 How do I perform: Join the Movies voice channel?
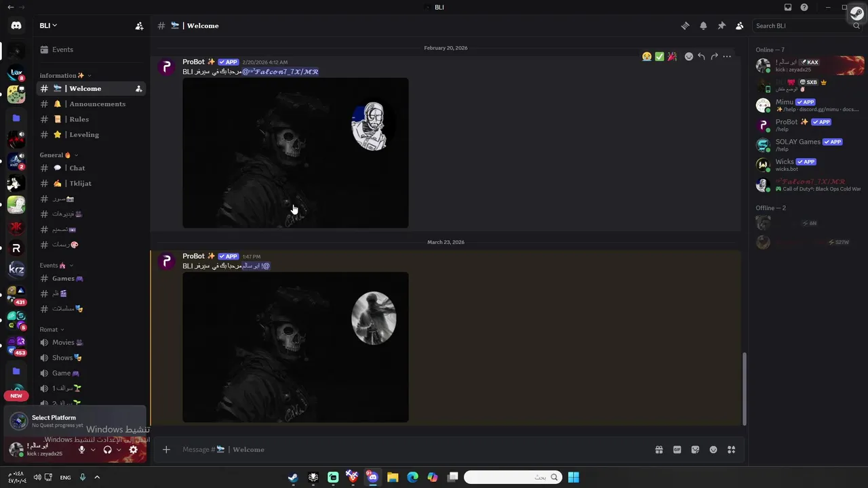[x=91, y=343]
